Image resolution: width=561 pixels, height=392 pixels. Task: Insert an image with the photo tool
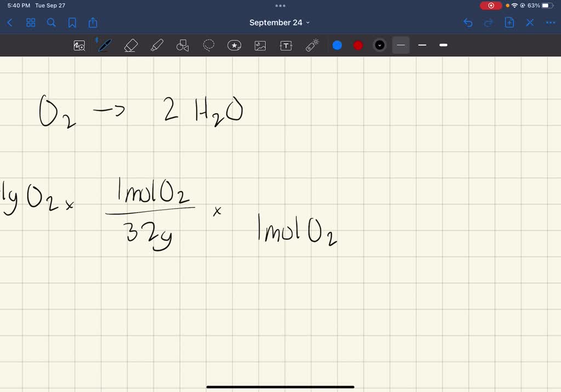(260, 45)
